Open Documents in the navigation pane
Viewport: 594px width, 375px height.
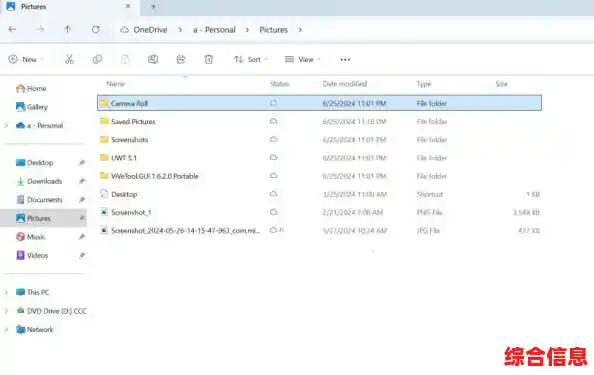click(39, 200)
